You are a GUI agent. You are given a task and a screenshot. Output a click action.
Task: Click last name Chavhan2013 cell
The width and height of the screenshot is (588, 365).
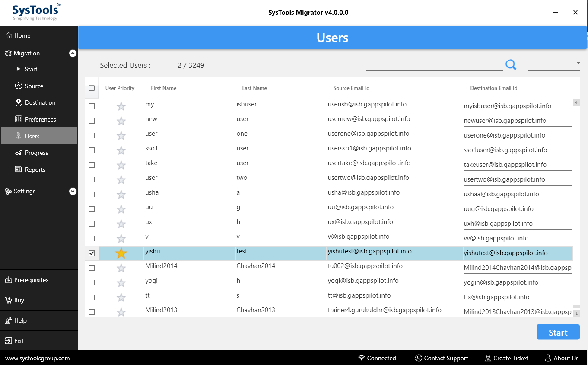click(x=256, y=310)
